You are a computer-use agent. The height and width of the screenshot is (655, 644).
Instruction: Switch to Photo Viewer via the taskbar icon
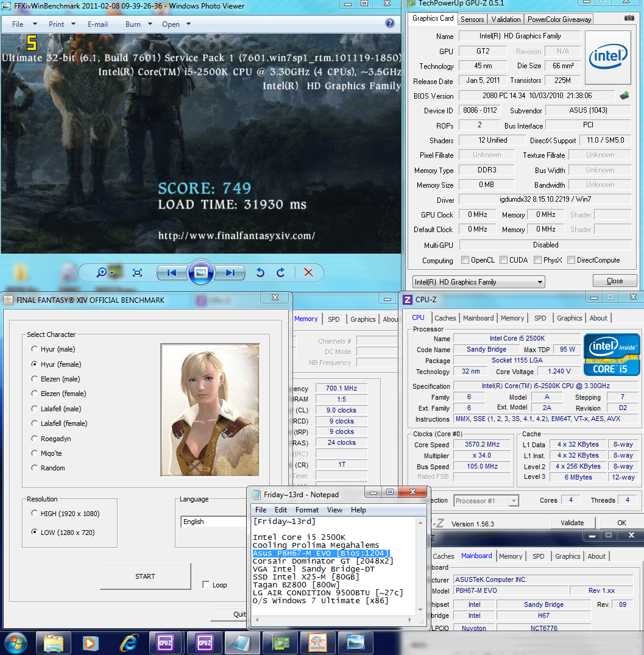point(355,643)
